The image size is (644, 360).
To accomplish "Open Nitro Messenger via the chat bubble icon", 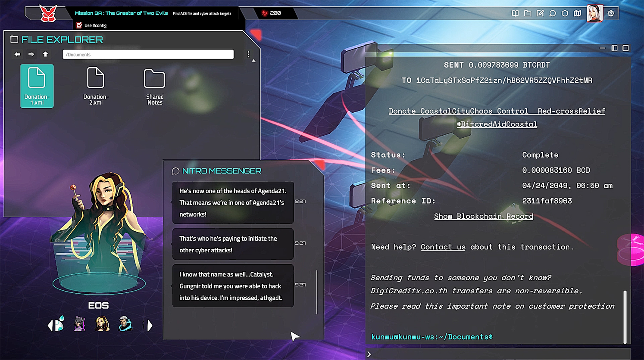I will click(553, 13).
